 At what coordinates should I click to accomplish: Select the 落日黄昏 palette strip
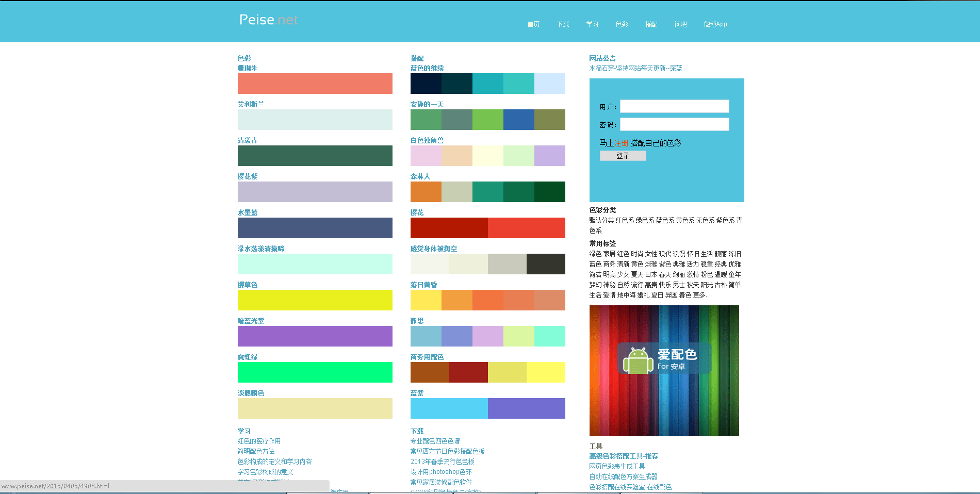pos(487,300)
